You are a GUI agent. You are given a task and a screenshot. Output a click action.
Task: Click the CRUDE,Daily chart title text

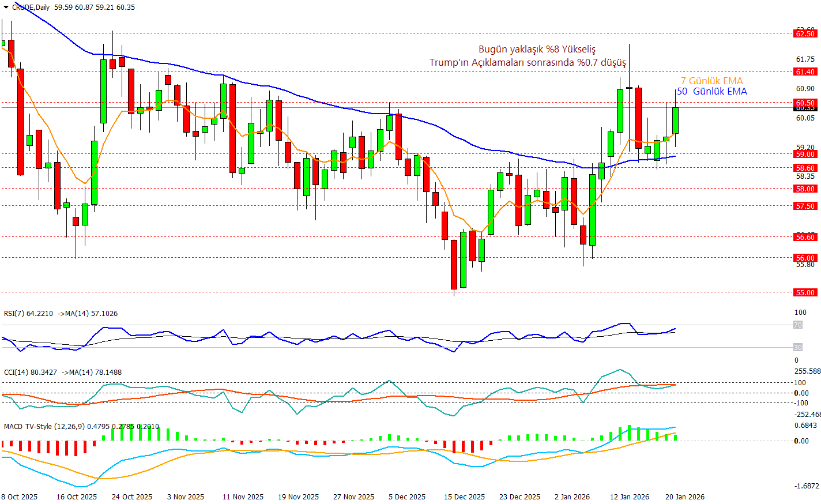click(x=31, y=7)
